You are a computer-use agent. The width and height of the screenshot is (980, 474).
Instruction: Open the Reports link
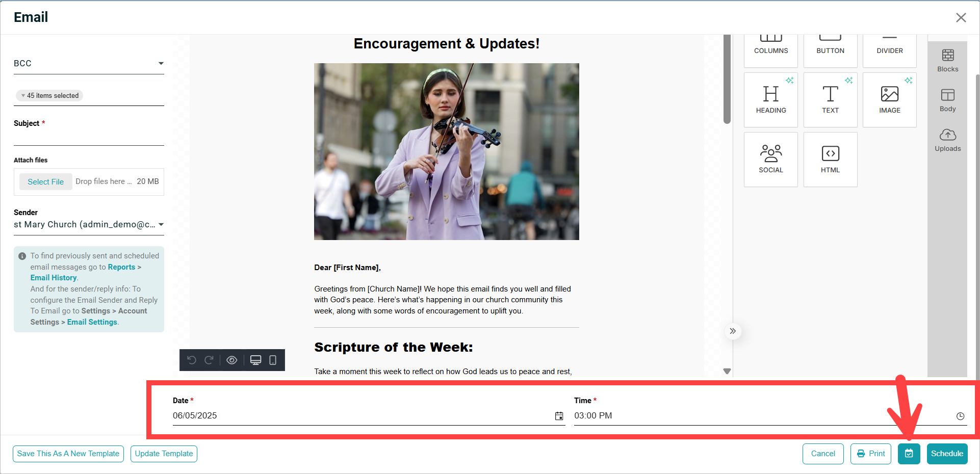tap(121, 267)
